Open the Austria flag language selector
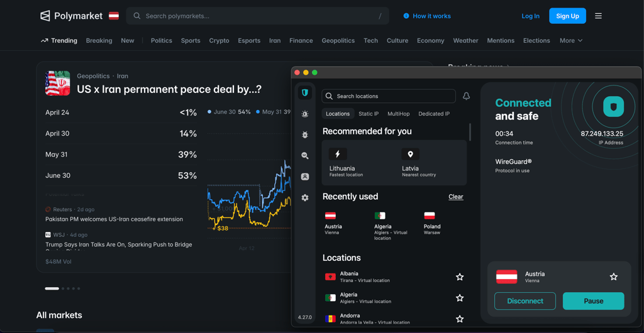Screen dimensions: 644x333 coord(114,16)
